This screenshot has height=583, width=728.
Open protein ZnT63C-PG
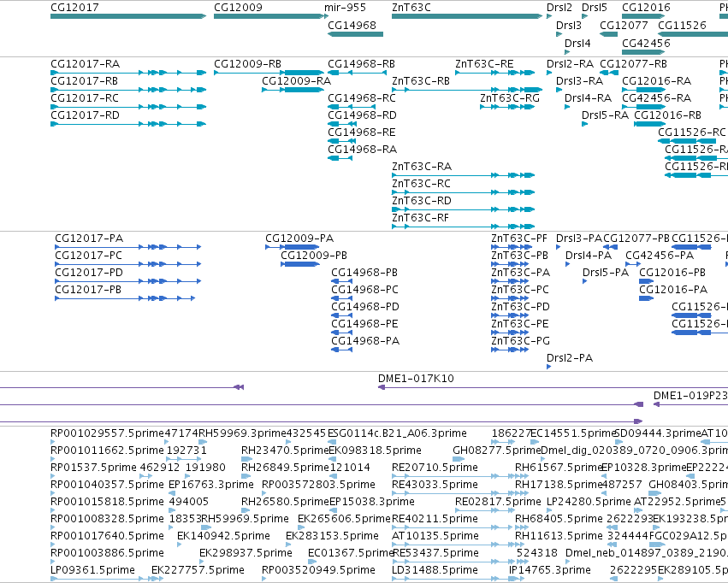(x=520, y=340)
